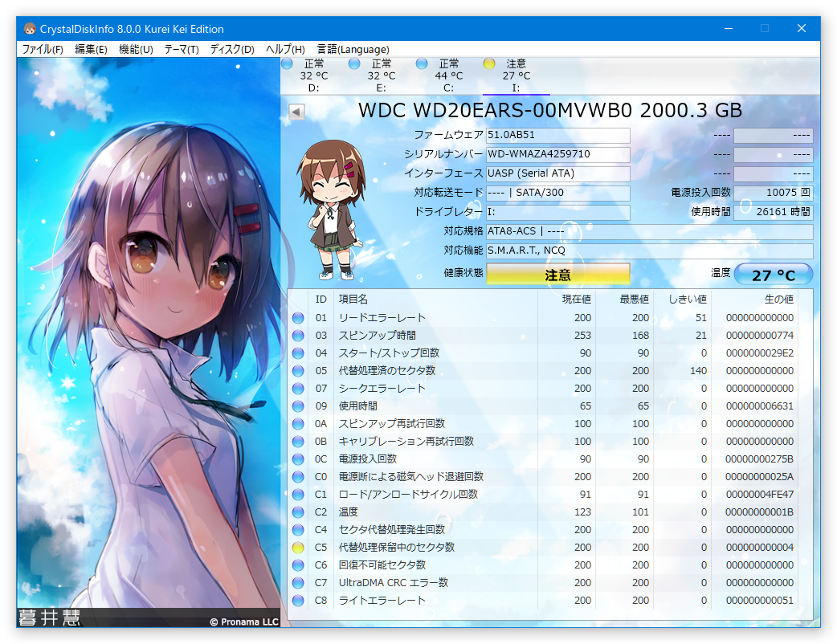Click status orb for attribute 04 スタート/ストップ回数

coord(298,353)
